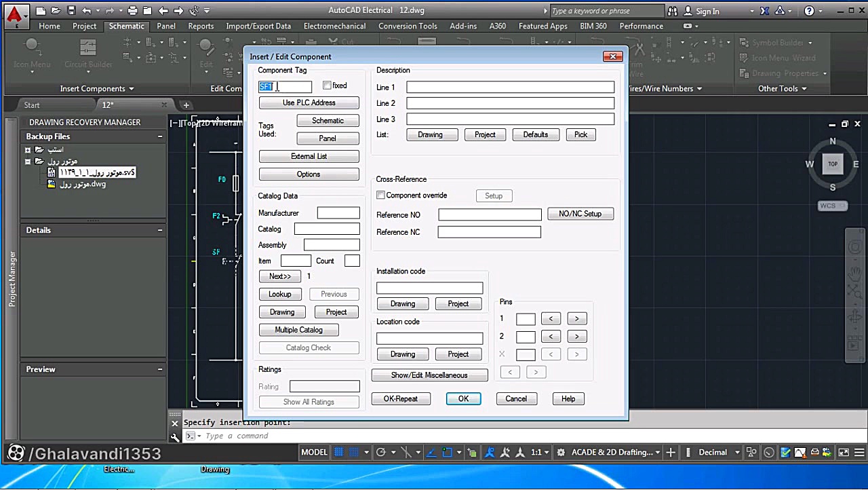This screenshot has width=868, height=490.
Task: Open the Home ribbon tab
Action: tap(50, 26)
